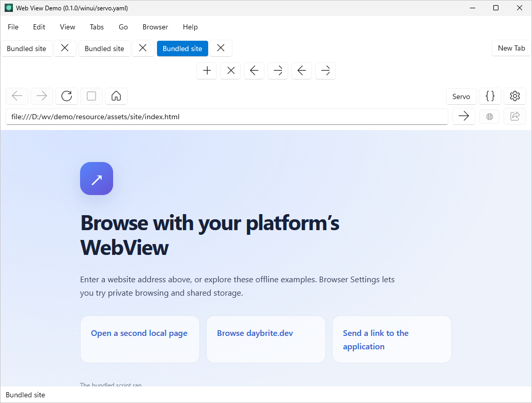Click the plus icon in the tab toolbar
Screen dimensions: 532x403
tap(207, 71)
